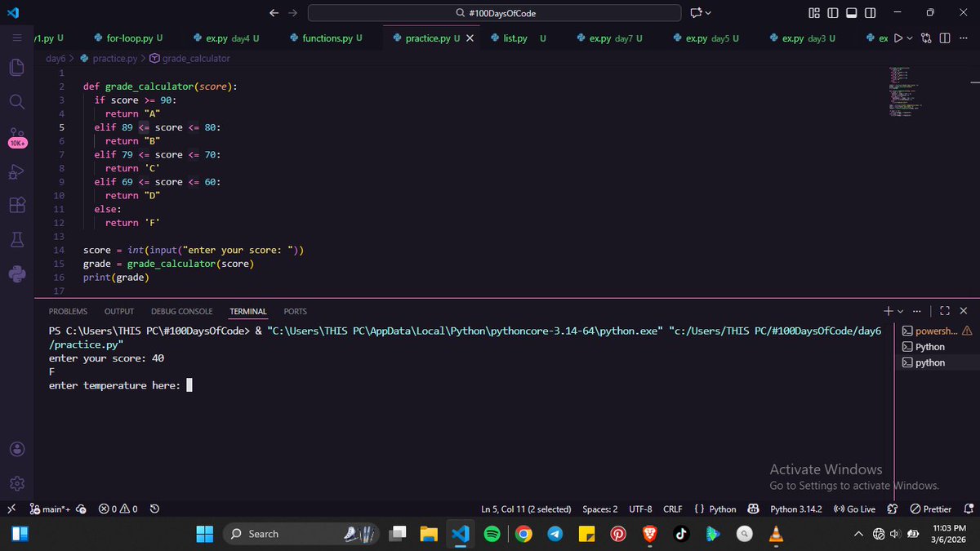Maximize the terminal panel size

[x=945, y=311]
